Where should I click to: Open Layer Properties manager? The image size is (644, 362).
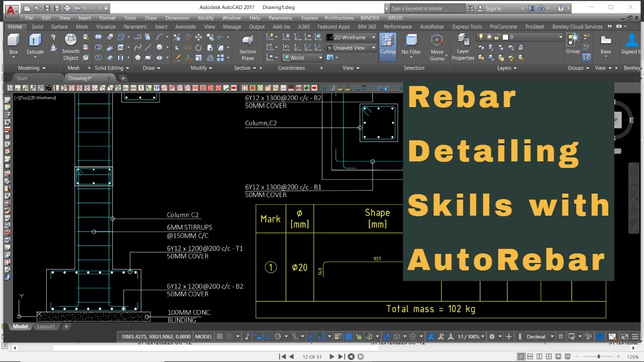click(x=463, y=47)
